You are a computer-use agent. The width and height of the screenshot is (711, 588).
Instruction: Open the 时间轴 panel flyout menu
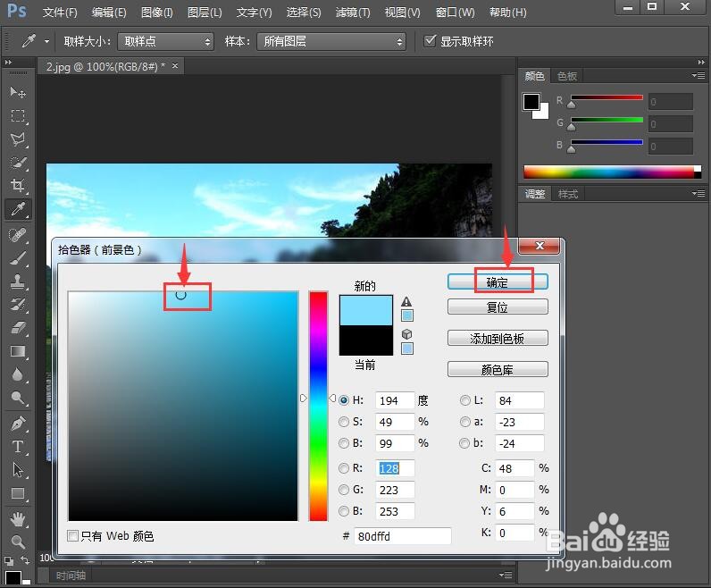506,575
